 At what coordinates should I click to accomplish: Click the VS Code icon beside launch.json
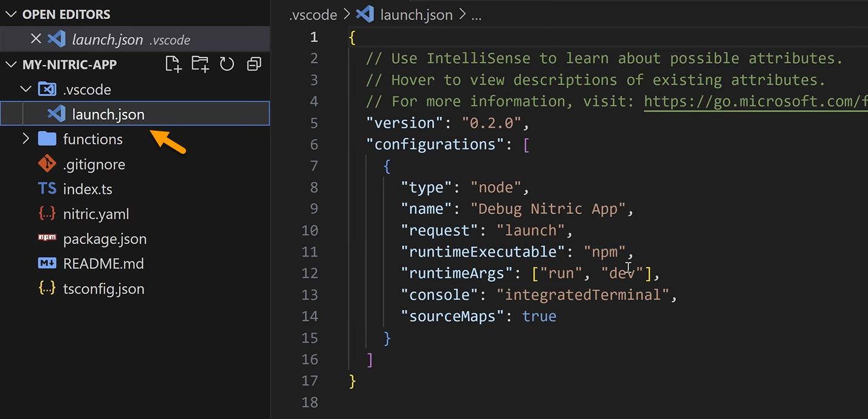(55, 113)
